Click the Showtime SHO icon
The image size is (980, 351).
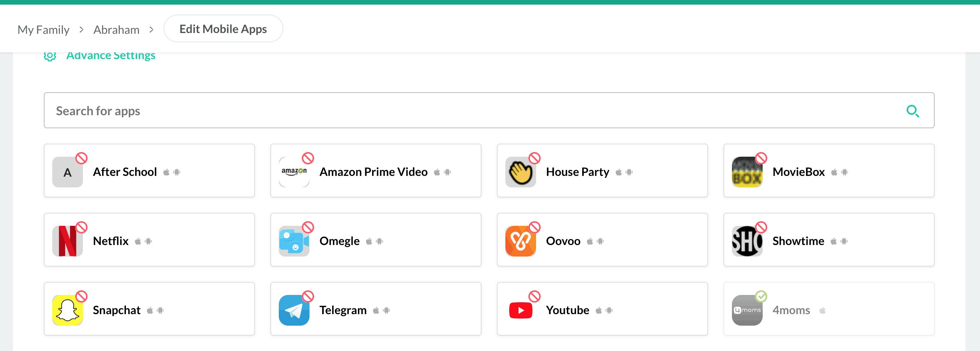click(747, 241)
